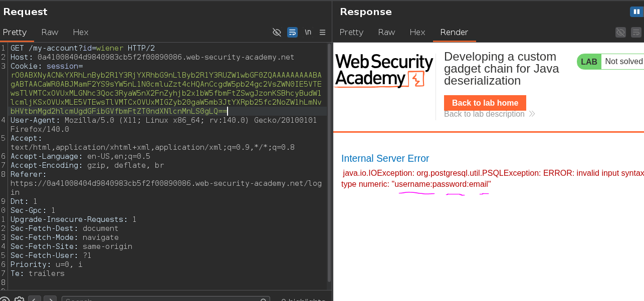Image resolution: width=644 pixels, height=301 pixels.
Task: Click the disabled eye icon in Response panel
Action: click(620, 32)
